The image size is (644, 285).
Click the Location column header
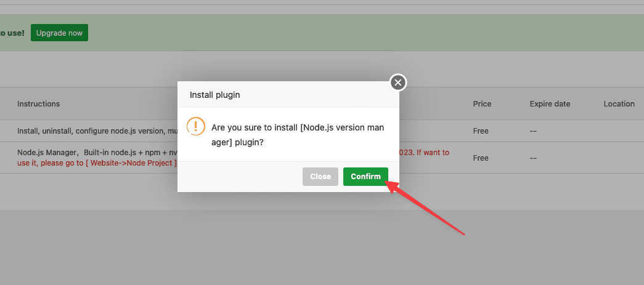[619, 104]
